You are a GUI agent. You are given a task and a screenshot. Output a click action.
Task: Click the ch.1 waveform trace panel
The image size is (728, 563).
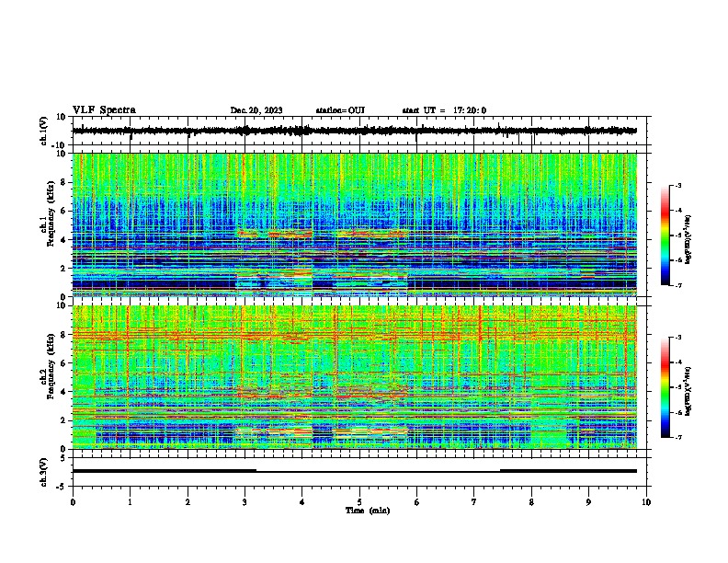tap(359, 131)
